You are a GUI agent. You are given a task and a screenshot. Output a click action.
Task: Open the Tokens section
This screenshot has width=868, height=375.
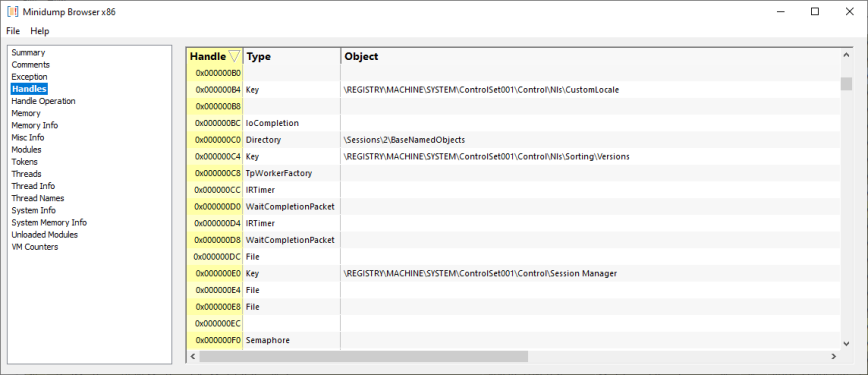click(25, 162)
